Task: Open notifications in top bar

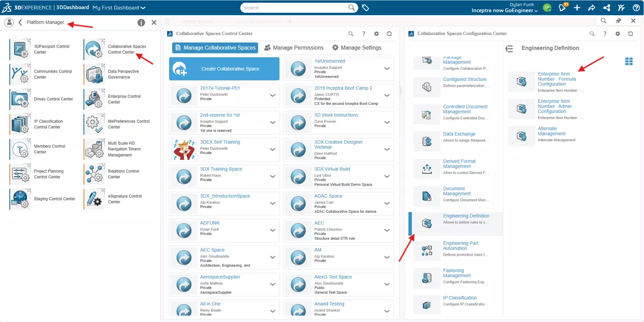Action: 563,8
